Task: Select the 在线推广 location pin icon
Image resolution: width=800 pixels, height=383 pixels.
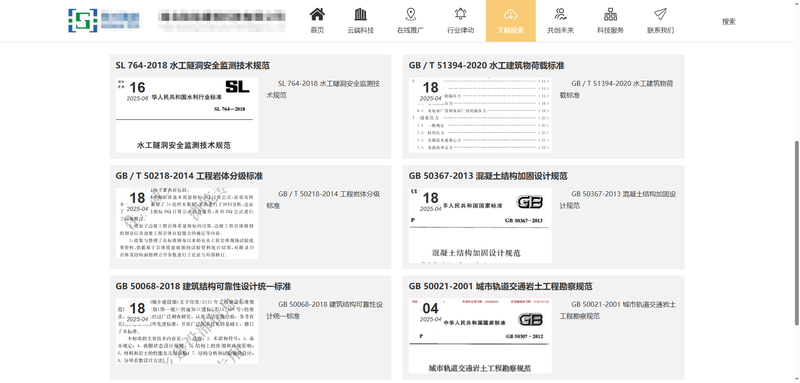Action: [411, 14]
